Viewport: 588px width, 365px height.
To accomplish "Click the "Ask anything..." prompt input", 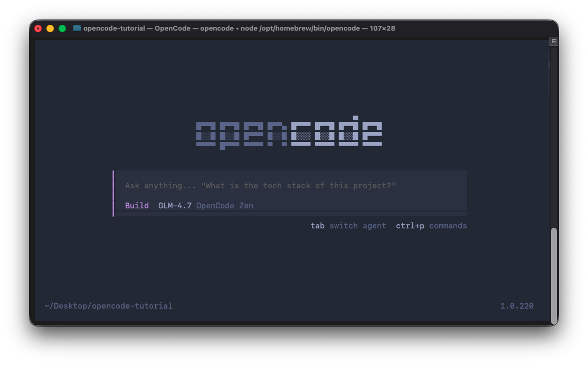I will 260,186.
